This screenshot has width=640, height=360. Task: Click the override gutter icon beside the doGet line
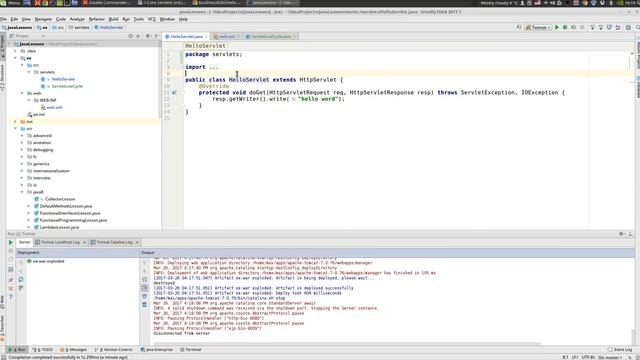tap(174, 93)
